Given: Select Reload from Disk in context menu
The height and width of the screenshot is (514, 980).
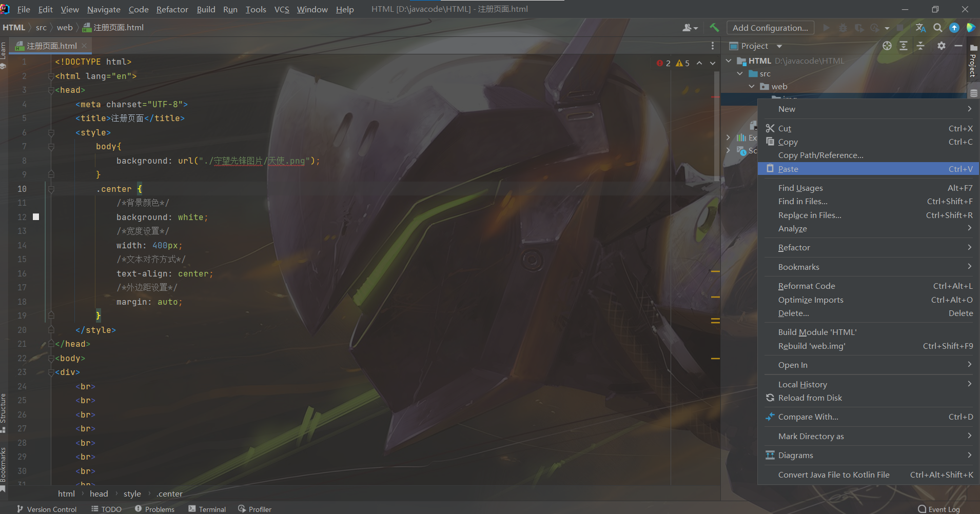Looking at the screenshot, I should tap(868, 398).
